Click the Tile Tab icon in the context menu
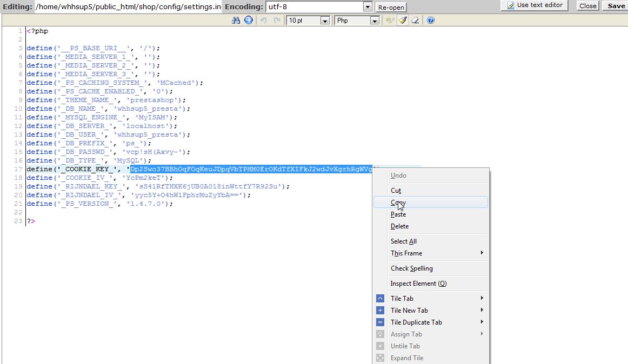The height and width of the screenshot is (364, 628). pos(380,299)
